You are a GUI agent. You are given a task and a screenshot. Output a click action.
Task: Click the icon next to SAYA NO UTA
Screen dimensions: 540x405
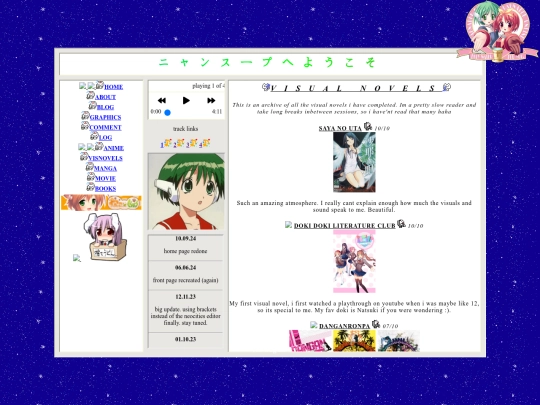pos(368,126)
